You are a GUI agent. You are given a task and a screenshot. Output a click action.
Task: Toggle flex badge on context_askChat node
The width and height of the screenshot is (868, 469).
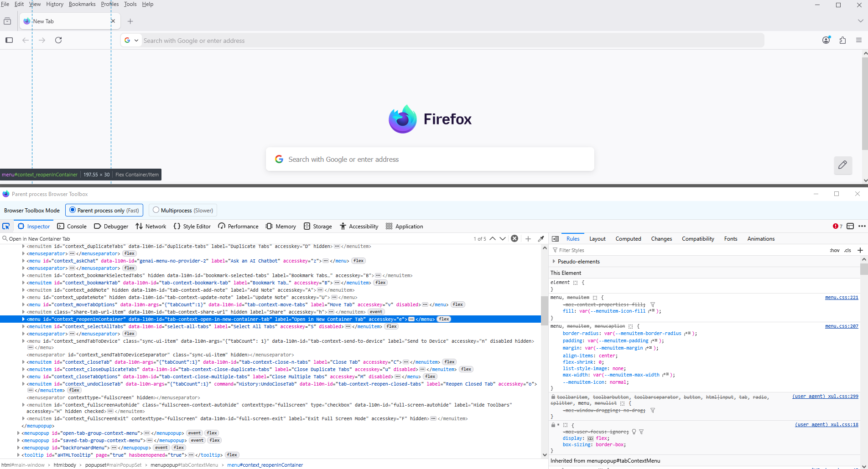coord(359,261)
